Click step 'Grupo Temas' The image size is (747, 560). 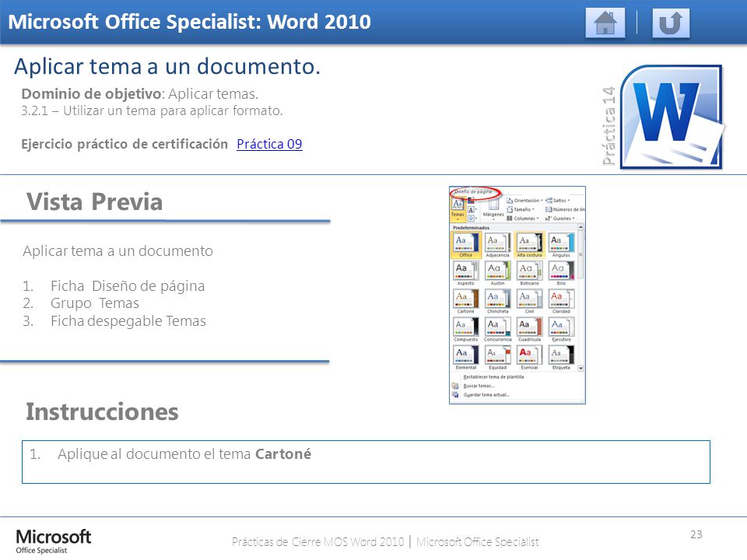click(95, 303)
